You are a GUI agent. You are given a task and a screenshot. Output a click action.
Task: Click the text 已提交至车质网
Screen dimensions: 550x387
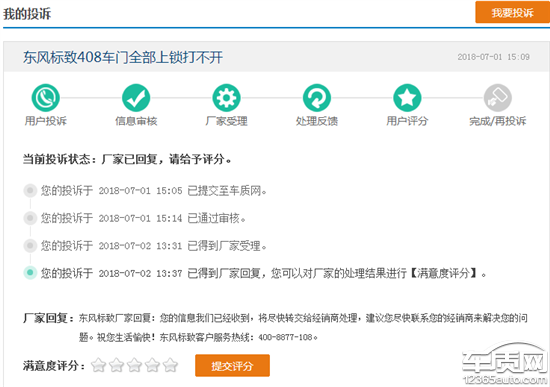coord(227,191)
